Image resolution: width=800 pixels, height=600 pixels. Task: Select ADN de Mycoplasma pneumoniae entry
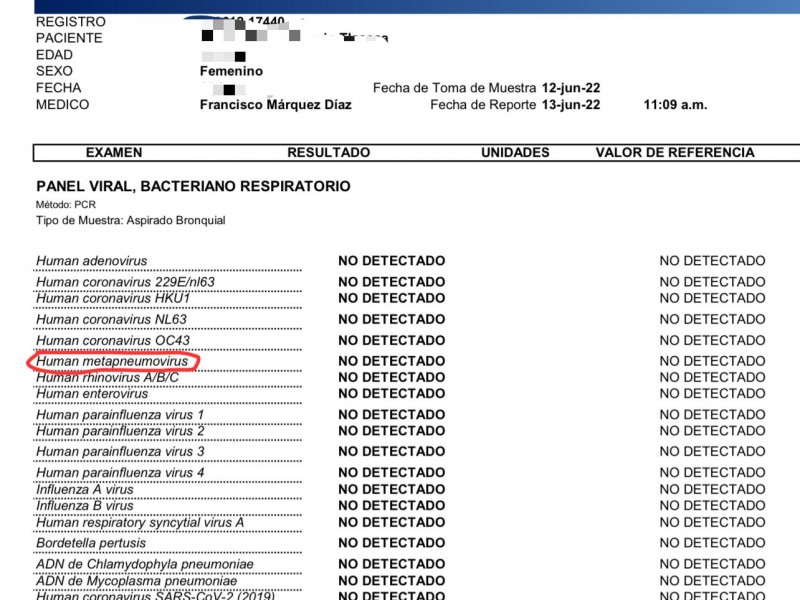tap(130, 580)
